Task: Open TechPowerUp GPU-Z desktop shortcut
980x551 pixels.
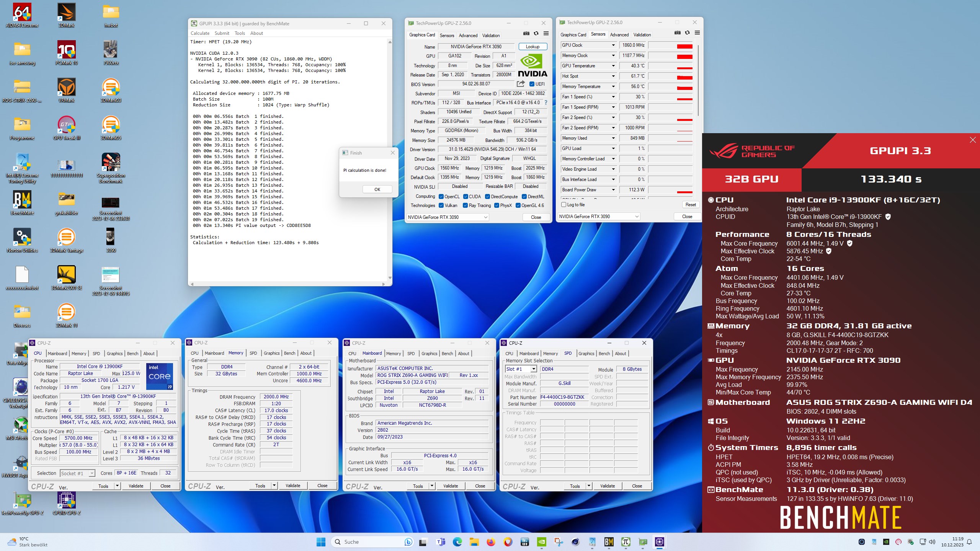Action: coord(22,503)
